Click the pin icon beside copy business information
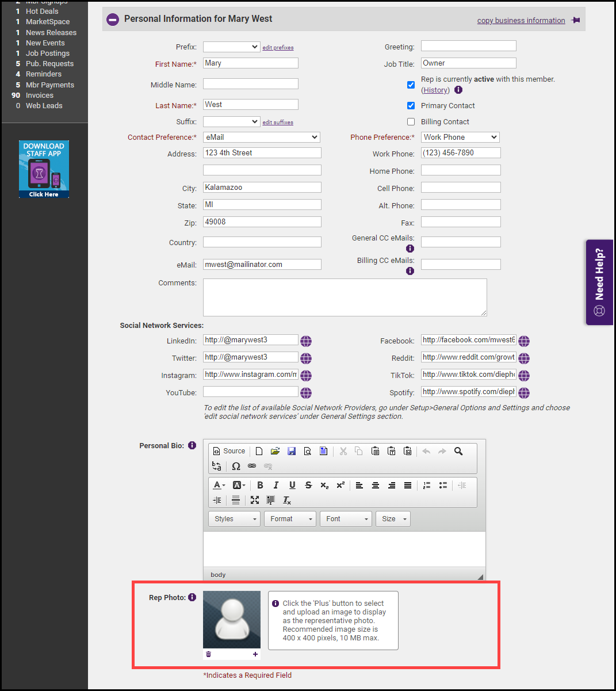 pos(575,20)
